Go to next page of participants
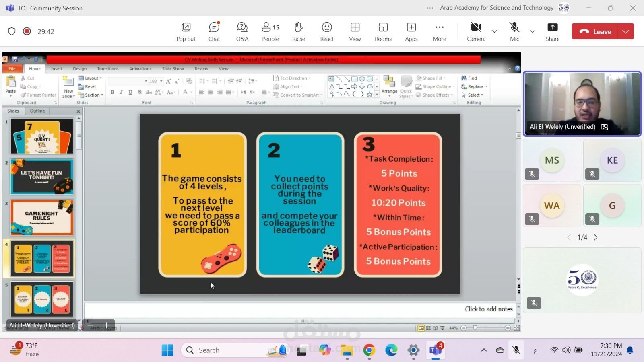Viewport: 644px width, 362px height. pyautogui.click(x=596, y=237)
